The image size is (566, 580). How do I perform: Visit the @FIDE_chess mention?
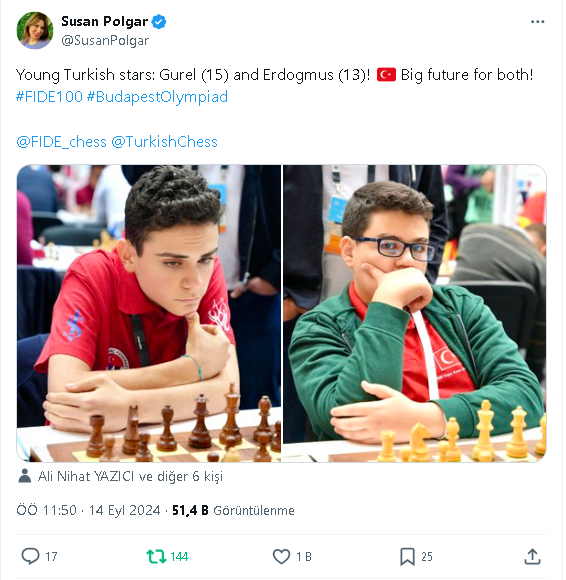[x=61, y=142]
